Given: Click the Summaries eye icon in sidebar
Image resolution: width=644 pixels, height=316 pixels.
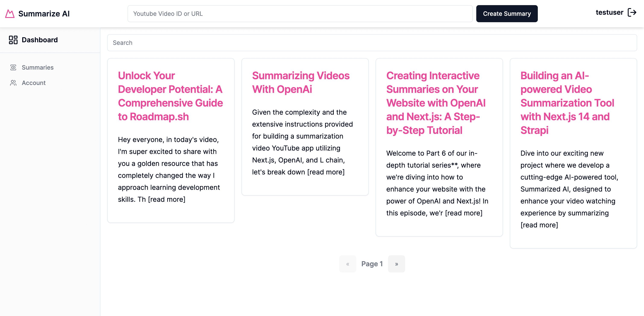Looking at the screenshot, I should 13,67.
